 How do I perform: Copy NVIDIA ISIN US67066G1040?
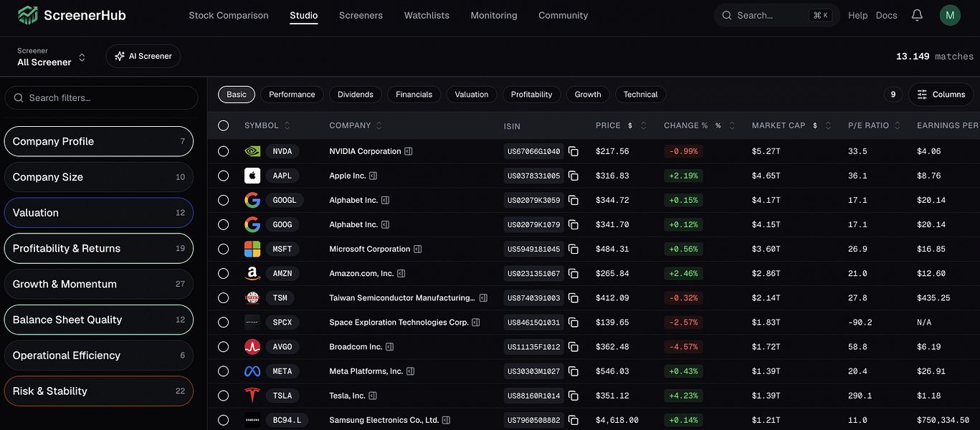574,151
